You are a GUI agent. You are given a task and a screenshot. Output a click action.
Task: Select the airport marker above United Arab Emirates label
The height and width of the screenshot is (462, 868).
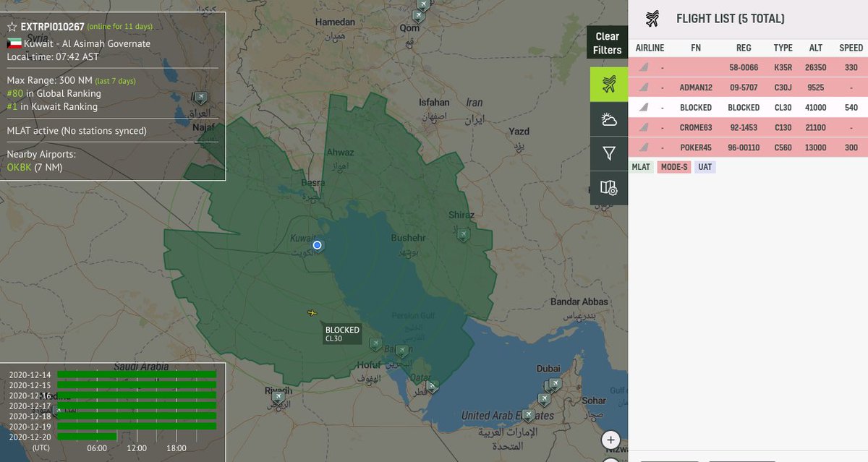click(529, 416)
